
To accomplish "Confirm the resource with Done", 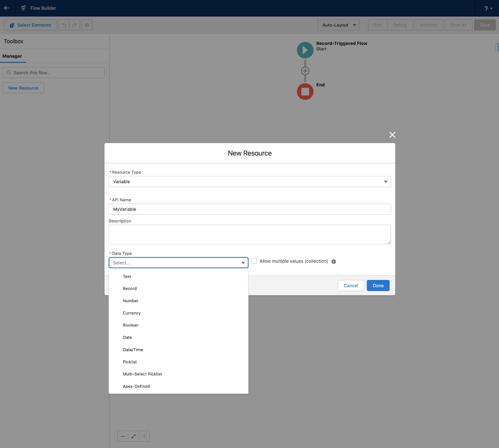I will point(378,285).
